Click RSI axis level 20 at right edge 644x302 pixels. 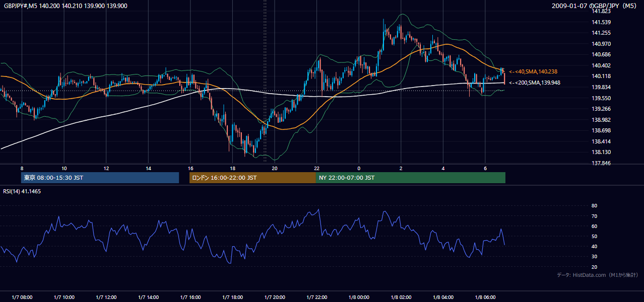point(595,267)
